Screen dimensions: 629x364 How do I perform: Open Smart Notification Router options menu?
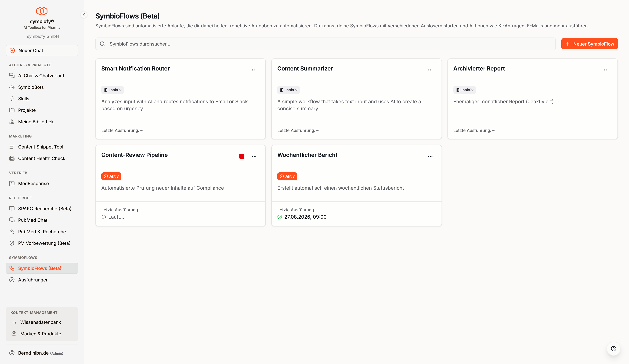tap(254, 70)
